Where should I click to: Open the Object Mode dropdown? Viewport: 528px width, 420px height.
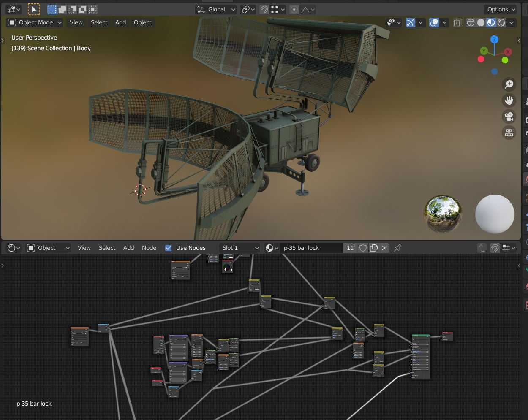coord(35,23)
